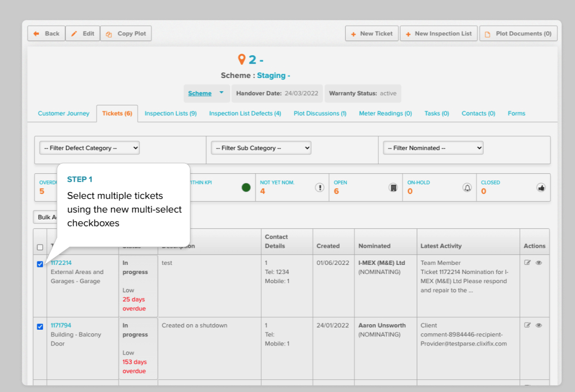Image resolution: width=575 pixels, height=392 pixels.
Task: Click the Open tickets list icon
Action: (393, 187)
